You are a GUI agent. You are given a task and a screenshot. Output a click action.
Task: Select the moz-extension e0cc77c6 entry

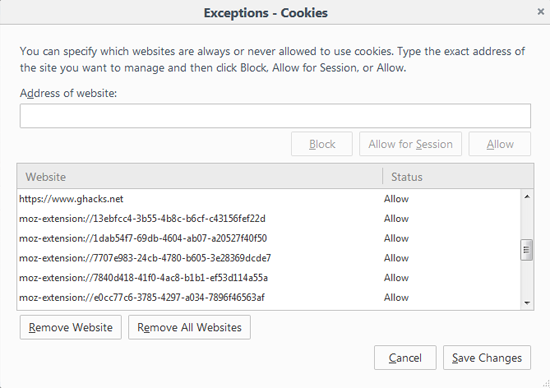269,297
